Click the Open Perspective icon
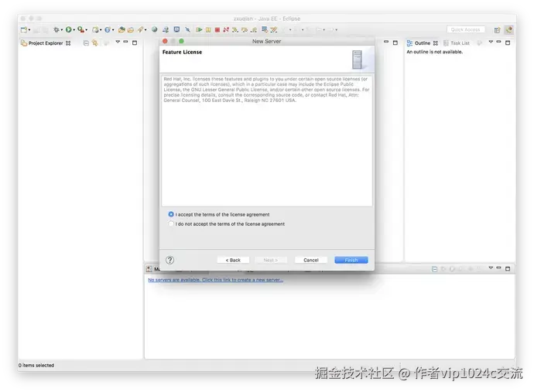Image resolution: width=534 pixels, height=392 pixels. coord(497,30)
